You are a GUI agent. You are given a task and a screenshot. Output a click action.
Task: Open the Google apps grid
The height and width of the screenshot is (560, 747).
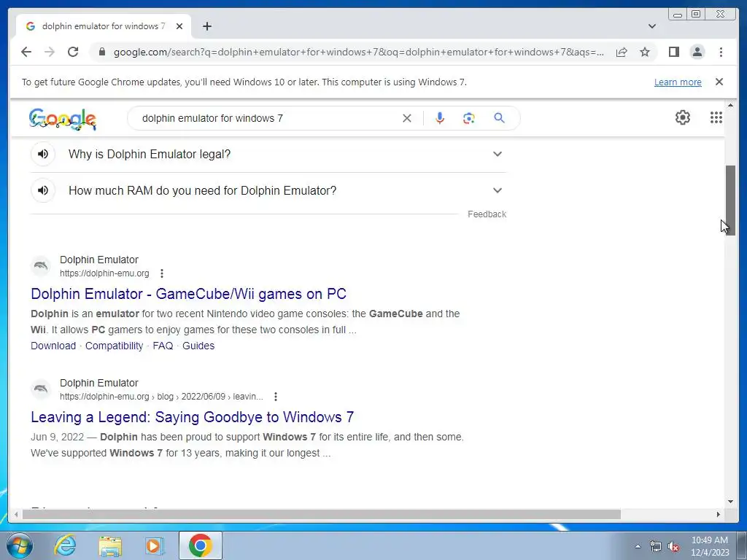pos(716,117)
